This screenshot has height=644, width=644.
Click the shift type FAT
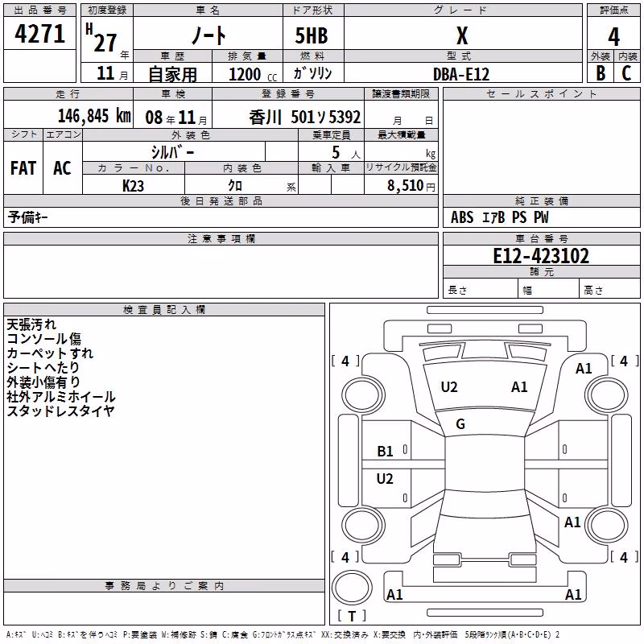(x=23, y=168)
